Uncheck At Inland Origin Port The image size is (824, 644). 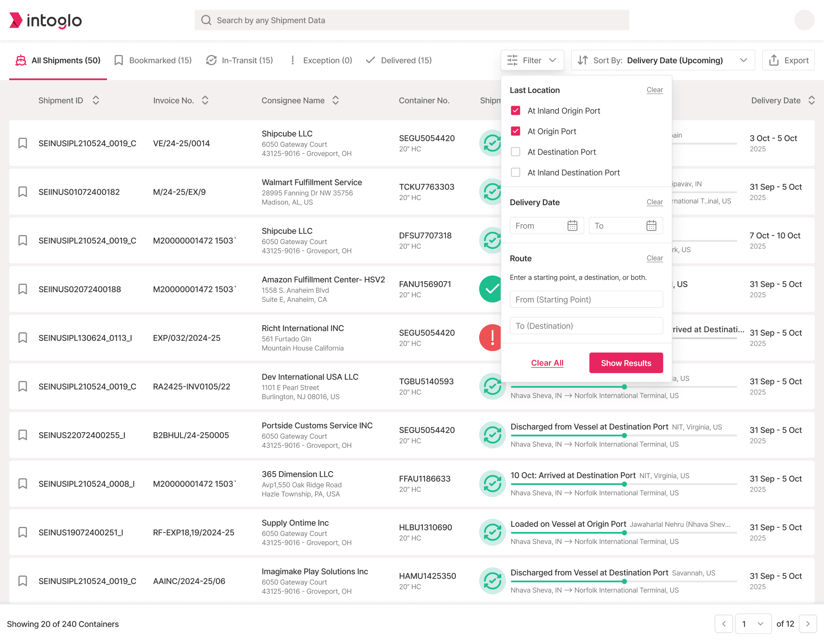point(515,111)
